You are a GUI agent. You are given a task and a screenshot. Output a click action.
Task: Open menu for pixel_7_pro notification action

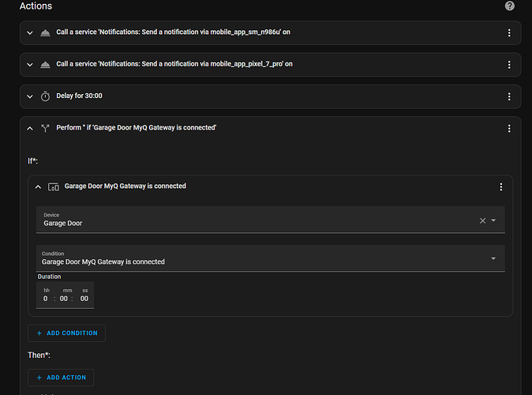pos(509,64)
